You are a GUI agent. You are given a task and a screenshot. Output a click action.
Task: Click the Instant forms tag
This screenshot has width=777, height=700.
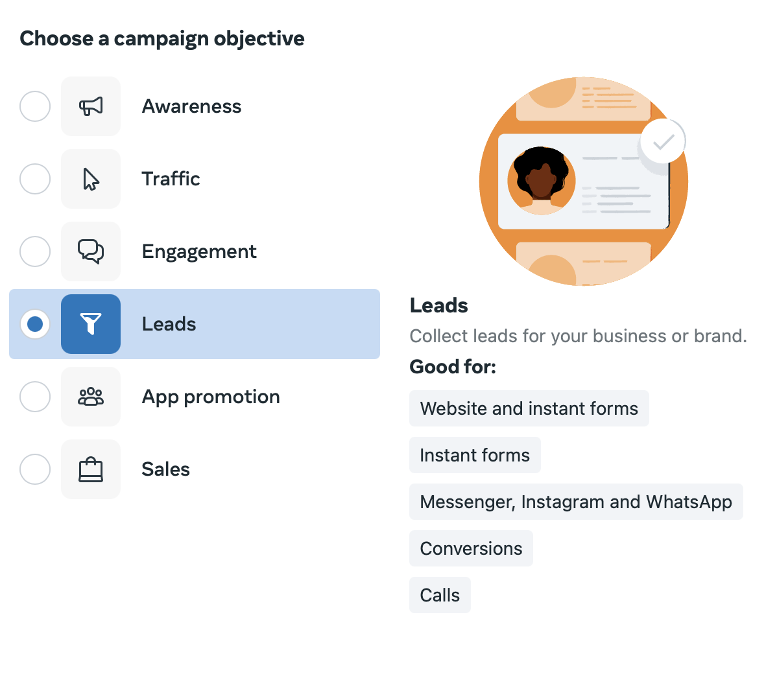point(475,455)
